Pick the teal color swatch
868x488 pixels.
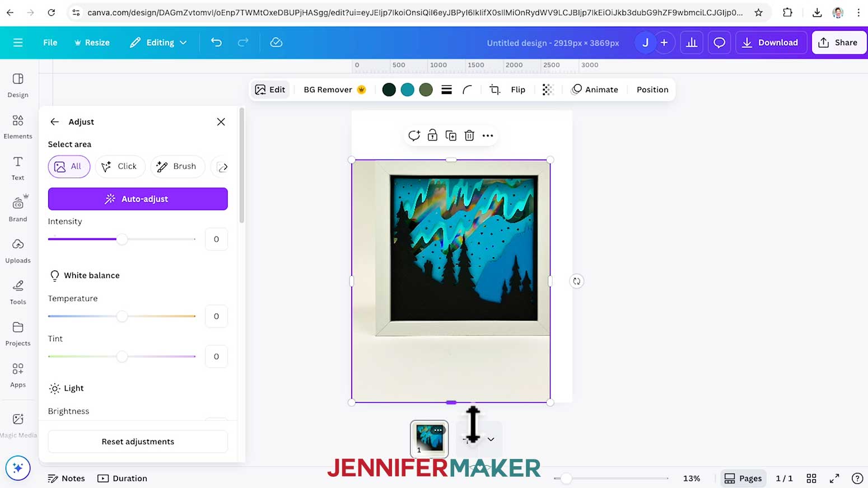pyautogui.click(x=408, y=90)
